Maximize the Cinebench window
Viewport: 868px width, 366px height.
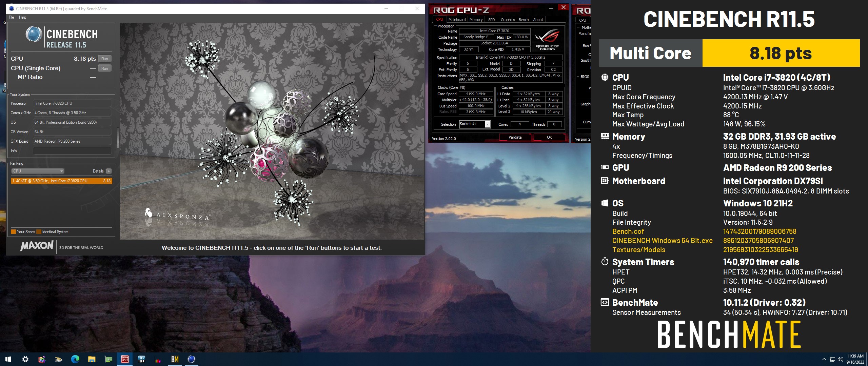pyautogui.click(x=401, y=9)
